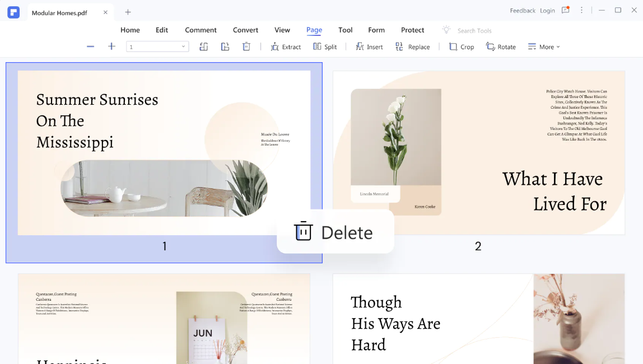Split the PDF document
The image size is (643, 364).
(x=325, y=47)
